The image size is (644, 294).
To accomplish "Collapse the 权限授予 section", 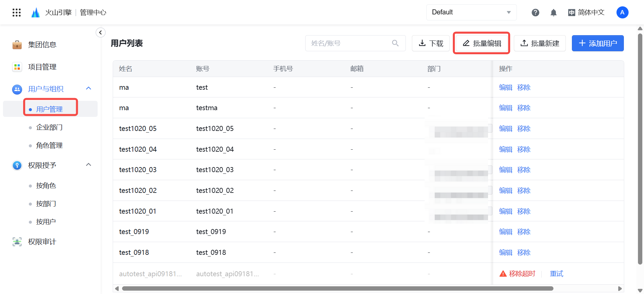I will pos(89,165).
